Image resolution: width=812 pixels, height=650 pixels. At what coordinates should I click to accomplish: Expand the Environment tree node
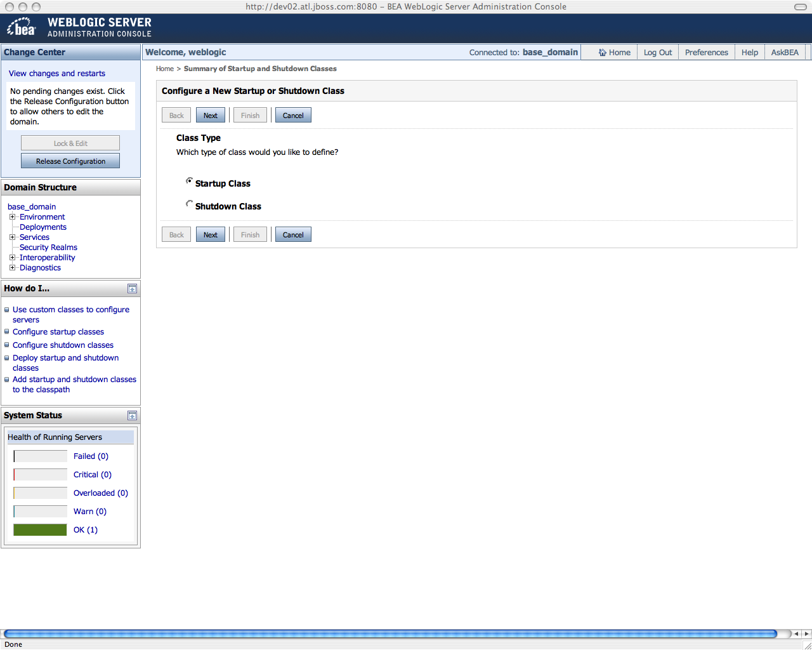[12, 217]
